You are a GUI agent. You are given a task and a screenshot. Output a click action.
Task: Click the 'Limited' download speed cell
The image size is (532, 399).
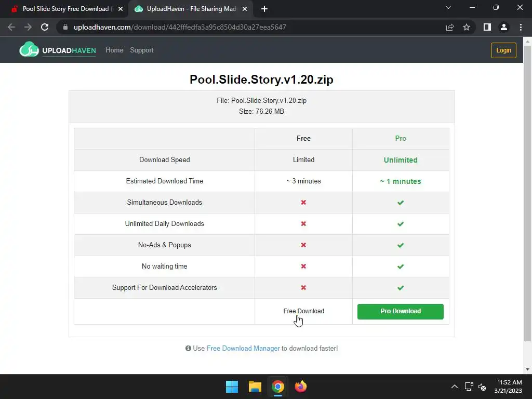[x=303, y=160]
